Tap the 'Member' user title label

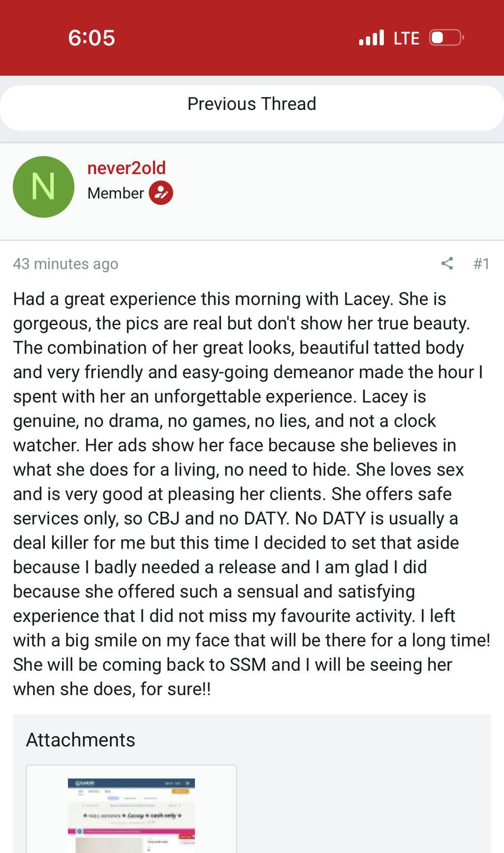point(116,193)
